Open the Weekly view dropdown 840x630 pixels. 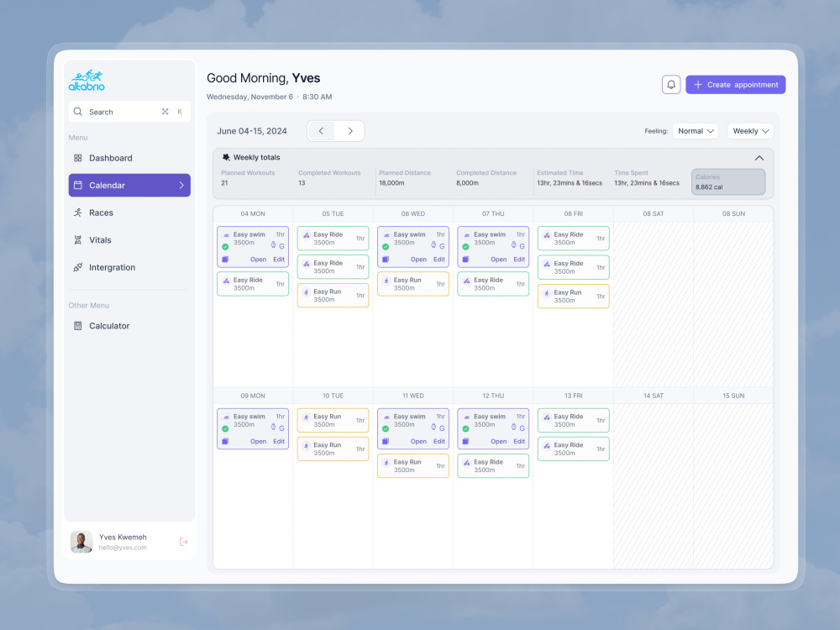[750, 131]
